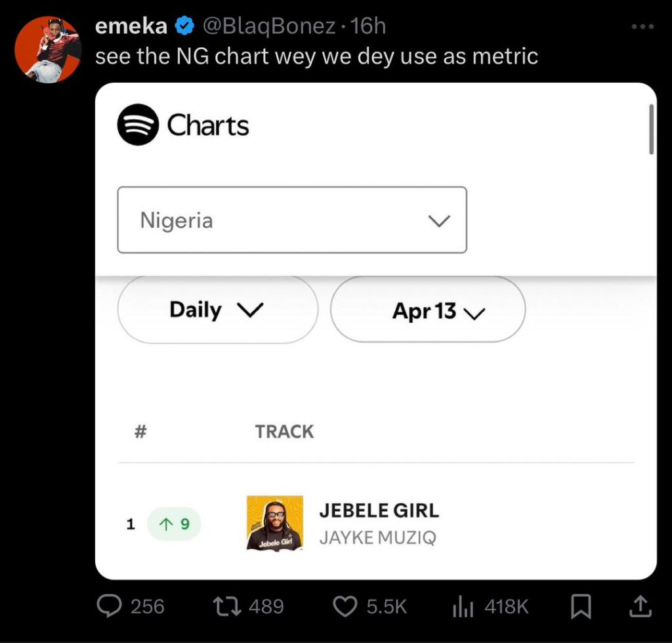Share the post via upload icon

coord(640,606)
